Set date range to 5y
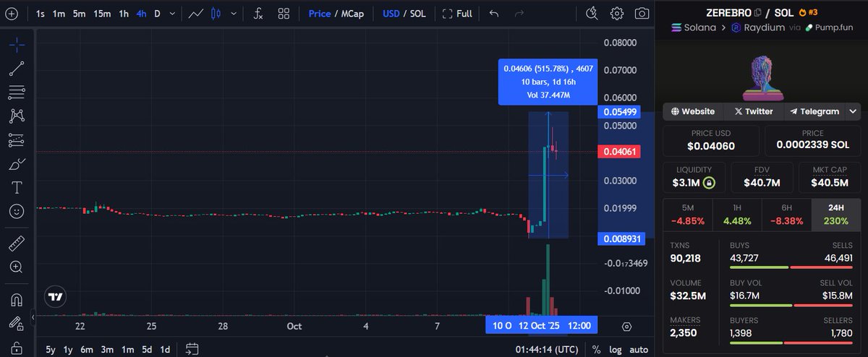The height and width of the screenshot is (357, 868). click(50, 349)
